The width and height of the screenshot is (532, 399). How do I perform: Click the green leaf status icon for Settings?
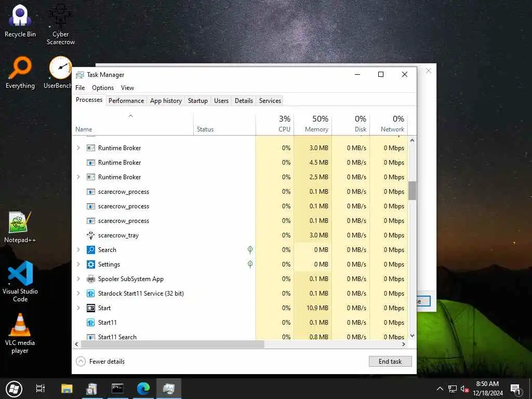pyautogui.click(x=250, y=264)
